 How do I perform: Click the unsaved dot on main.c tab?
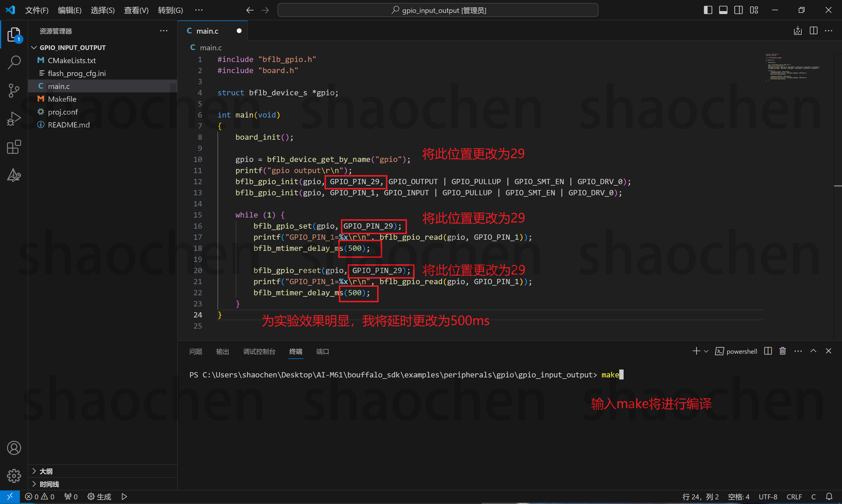click(x=239, y=31)
